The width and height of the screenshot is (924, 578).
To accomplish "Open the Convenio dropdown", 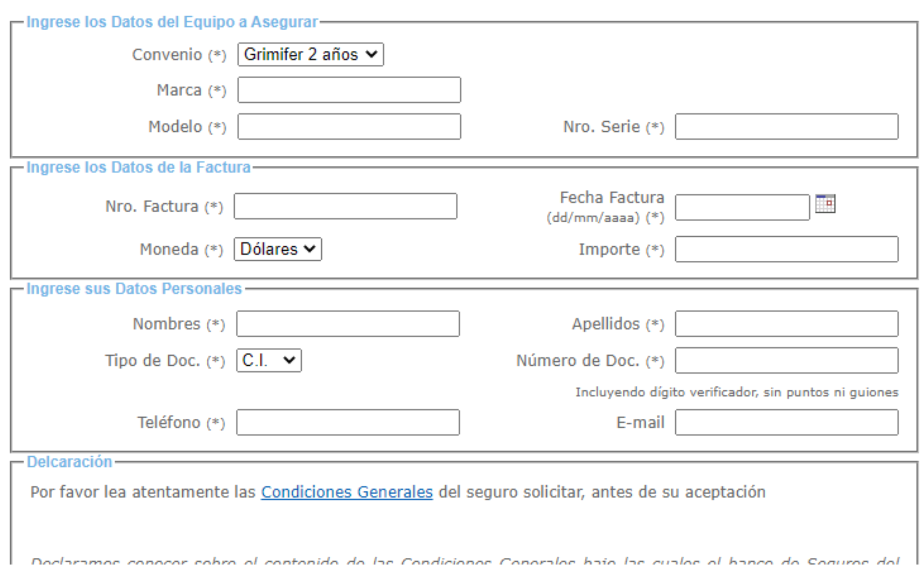I will [x=310, y=55].
